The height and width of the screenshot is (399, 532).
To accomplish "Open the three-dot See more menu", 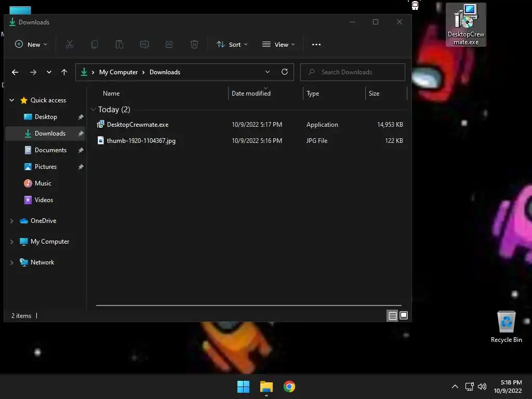I will 316,45.
